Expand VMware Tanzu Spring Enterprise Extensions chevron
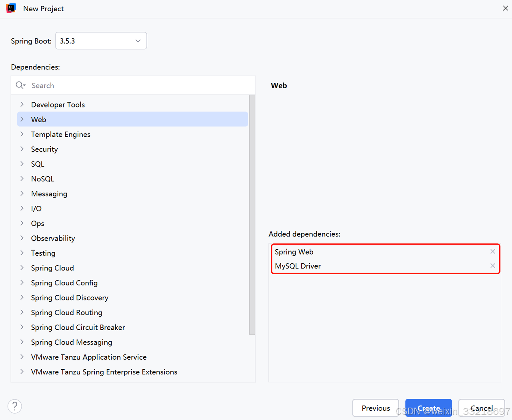The height and width of the screenshot is (420, 512). coord(22,372)
